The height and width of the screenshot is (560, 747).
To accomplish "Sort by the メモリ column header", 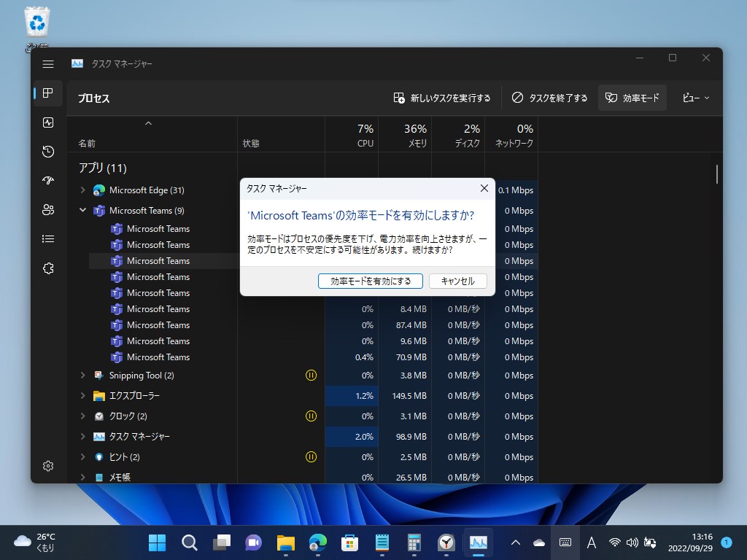I will (405, 134).
